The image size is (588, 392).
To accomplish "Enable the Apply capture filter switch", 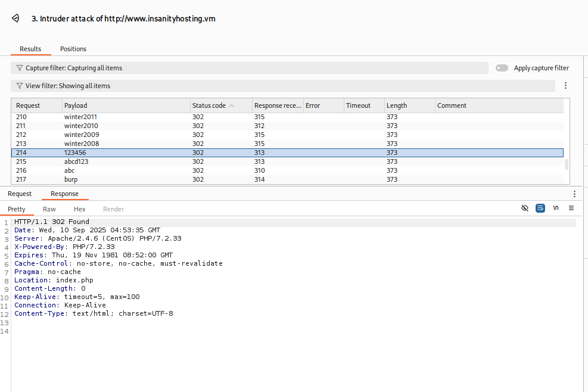I will [x=502, y=68].
